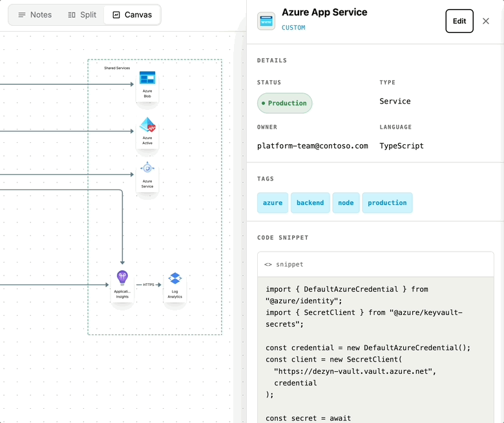Click the Production status badge
Screen dimensions: 504x423
[284, 103]
